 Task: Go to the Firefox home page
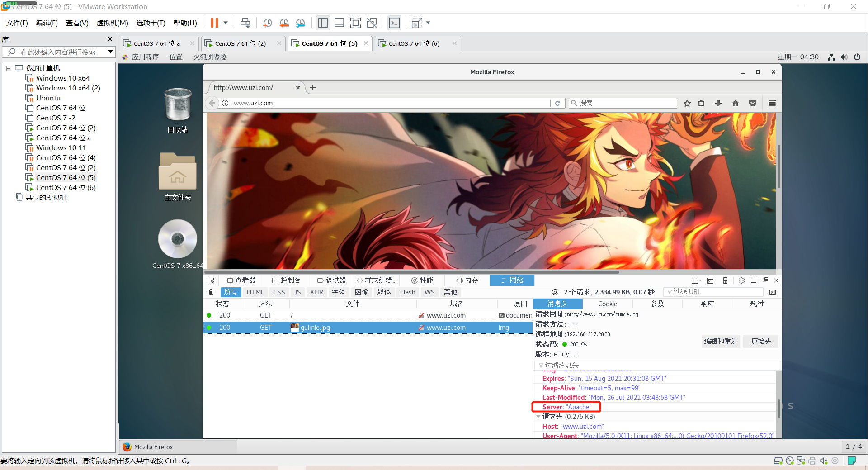736,103
